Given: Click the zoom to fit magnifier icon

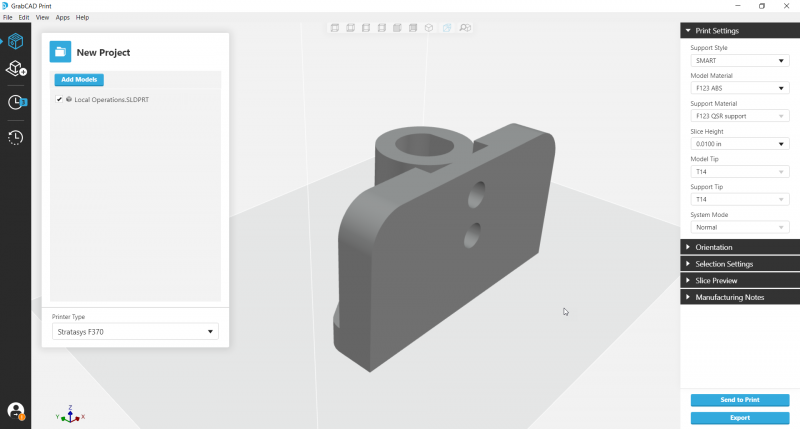Looking at the screenshot, I should pos(465,28).
